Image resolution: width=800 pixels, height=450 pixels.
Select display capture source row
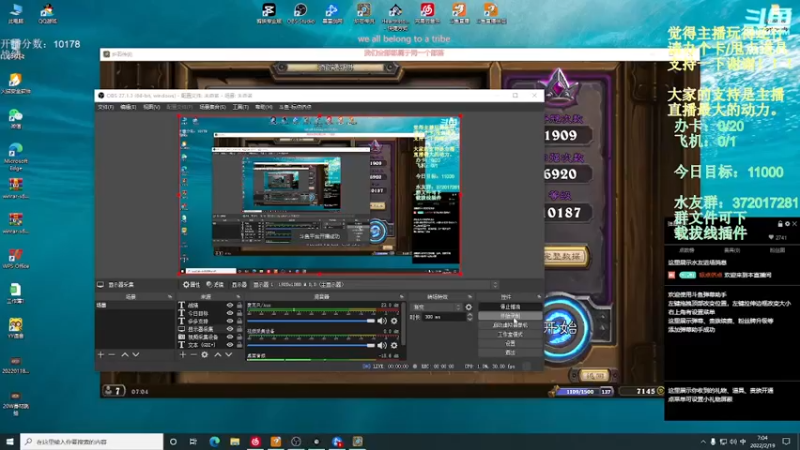pyautogui.click(x=209, y=329)
